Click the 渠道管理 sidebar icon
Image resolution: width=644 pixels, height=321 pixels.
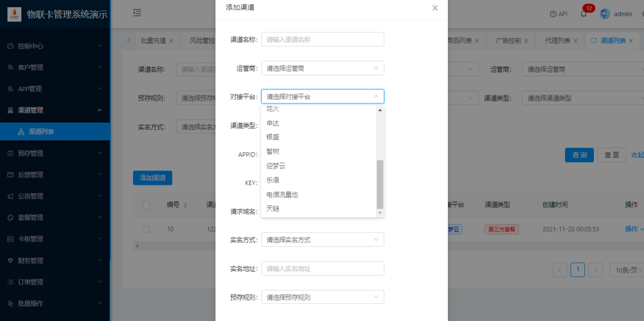(x=10, y=110)
